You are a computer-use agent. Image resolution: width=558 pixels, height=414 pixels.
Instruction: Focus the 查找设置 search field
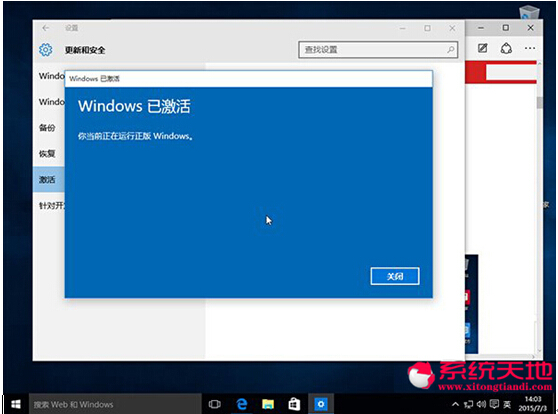378,49
